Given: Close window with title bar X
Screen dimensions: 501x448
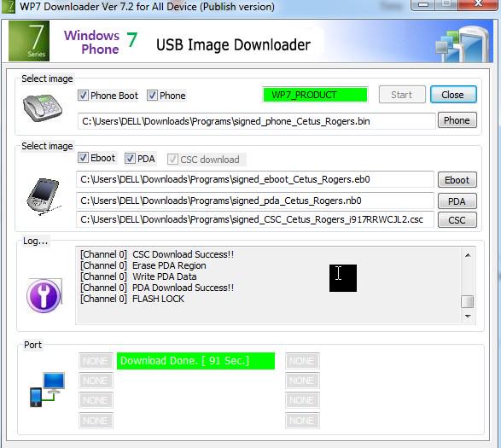Looking at the screenshot, I should (478, 3).
